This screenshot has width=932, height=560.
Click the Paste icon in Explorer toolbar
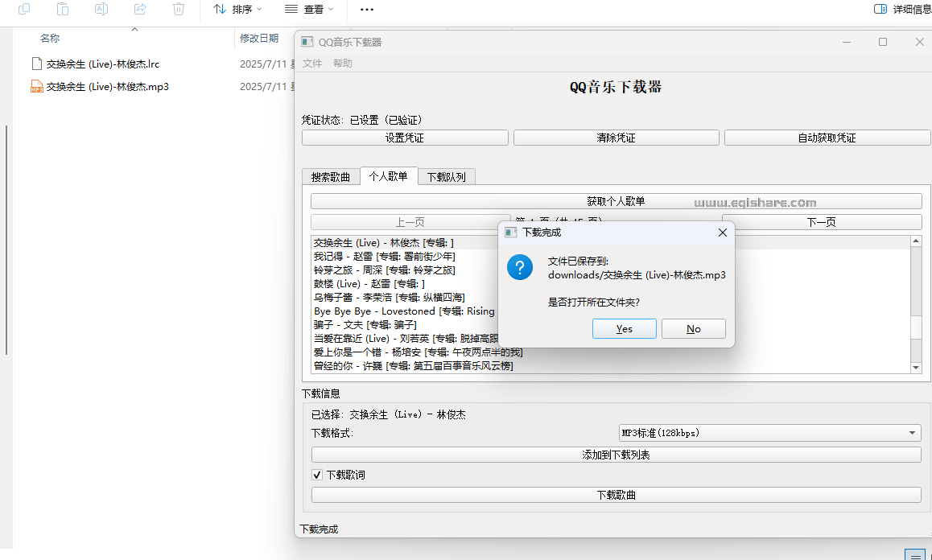point(62,10)
